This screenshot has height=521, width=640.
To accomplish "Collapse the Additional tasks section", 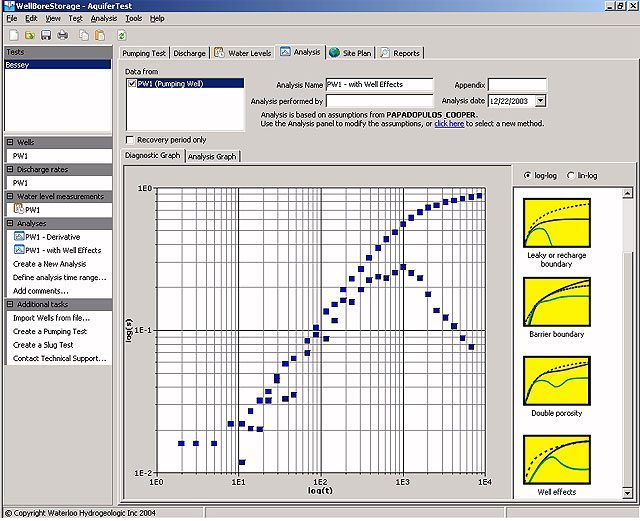I will 10,304.
